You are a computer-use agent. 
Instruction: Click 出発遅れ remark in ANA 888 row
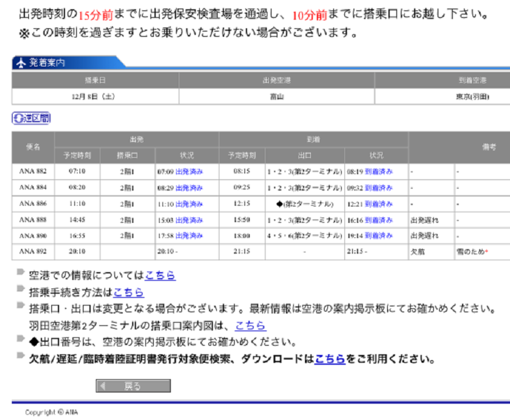pyautogui.click(x=425, y=220)
